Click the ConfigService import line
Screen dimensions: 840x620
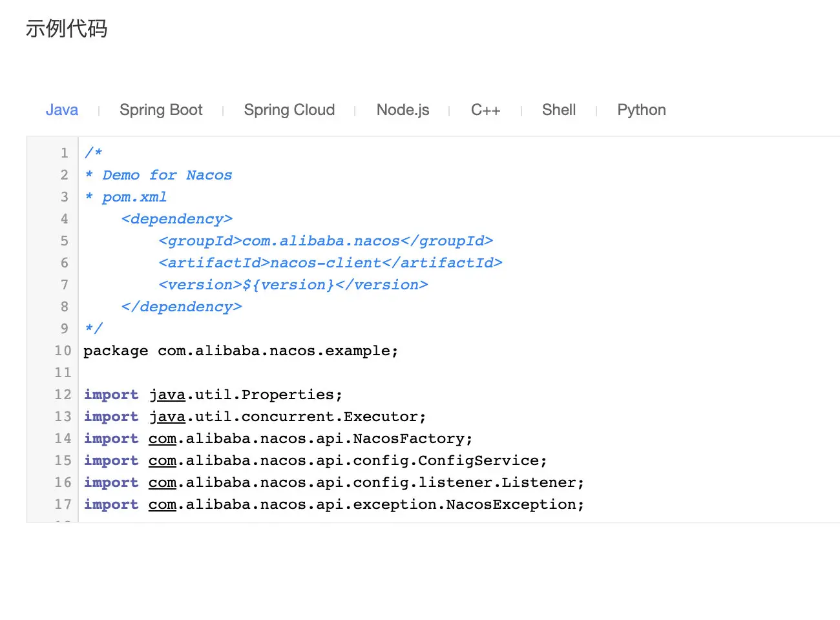pos(315,460)
